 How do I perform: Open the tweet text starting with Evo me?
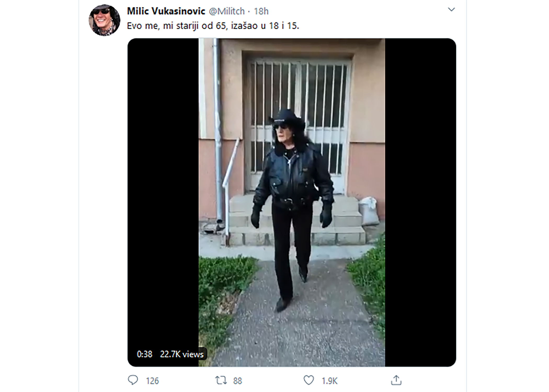pyautogui.click(x=213, y=26)
